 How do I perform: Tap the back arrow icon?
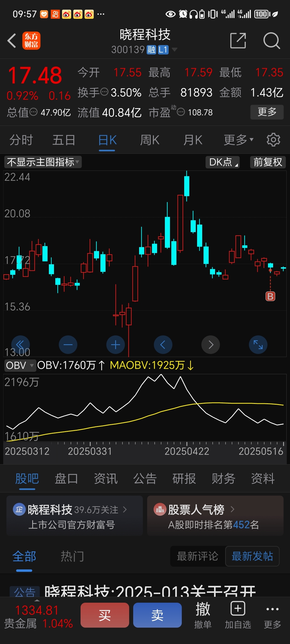tap(12, 41)
